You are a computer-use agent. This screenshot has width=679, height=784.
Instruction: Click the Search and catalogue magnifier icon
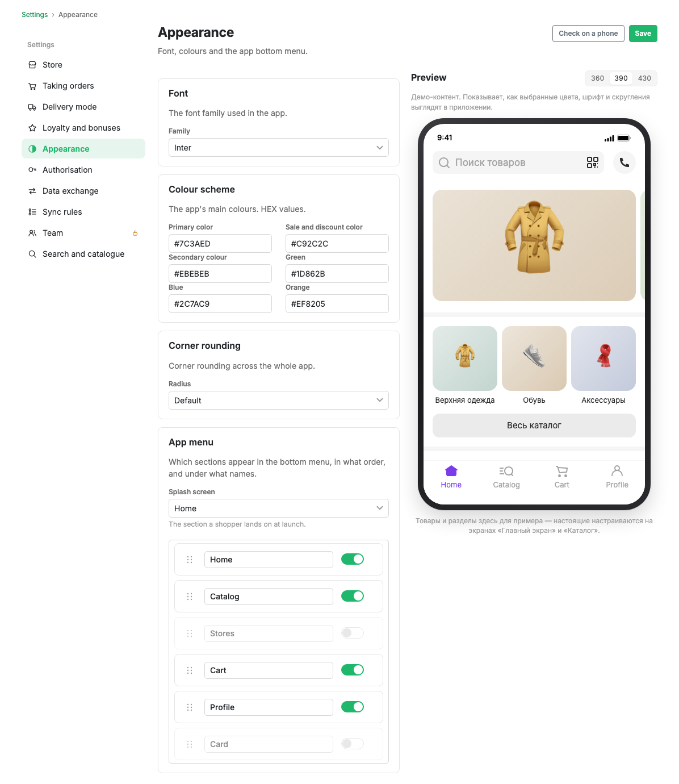[32, 254]
